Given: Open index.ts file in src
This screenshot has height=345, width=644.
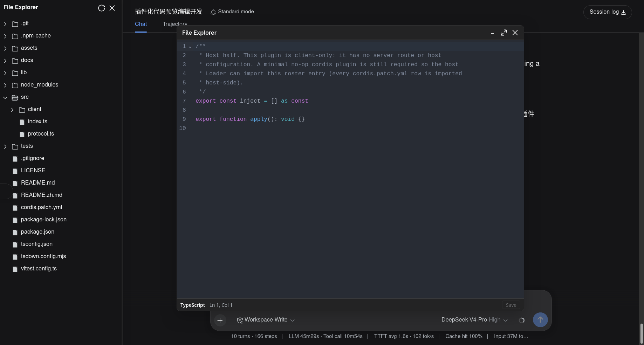Looking at the screenshot, I should (37, 122).
